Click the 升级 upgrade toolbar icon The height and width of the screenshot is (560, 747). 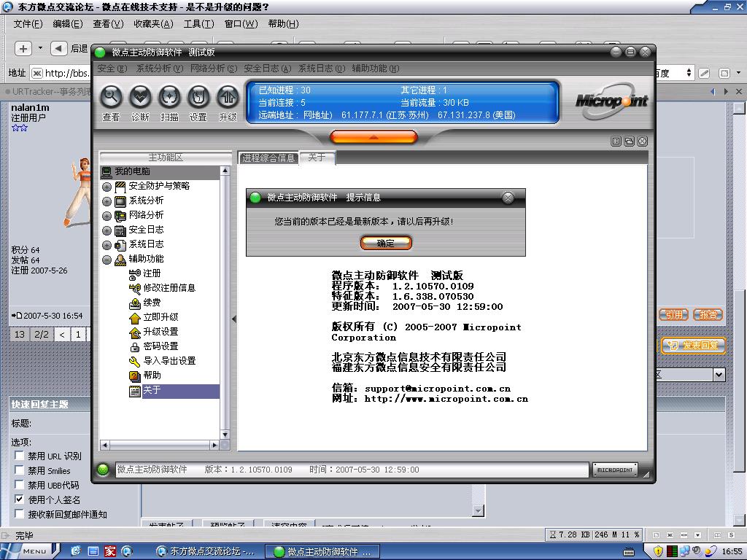click(228, 97)
